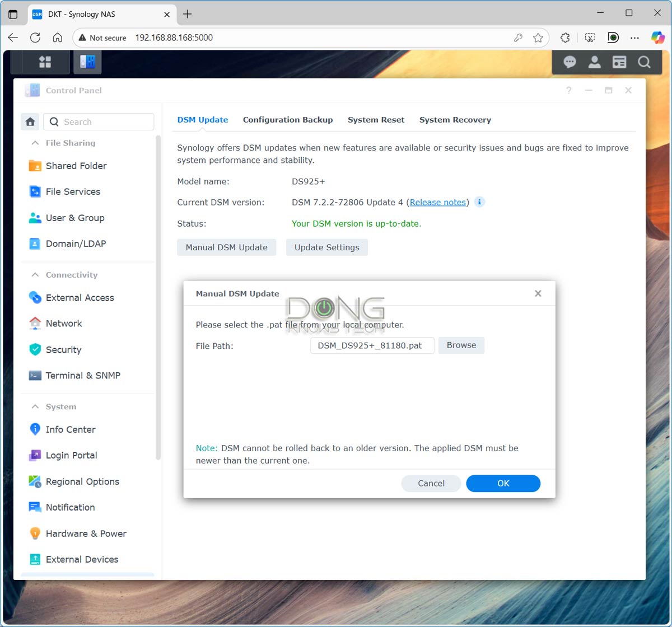Open Notification settings

point(69,507)
